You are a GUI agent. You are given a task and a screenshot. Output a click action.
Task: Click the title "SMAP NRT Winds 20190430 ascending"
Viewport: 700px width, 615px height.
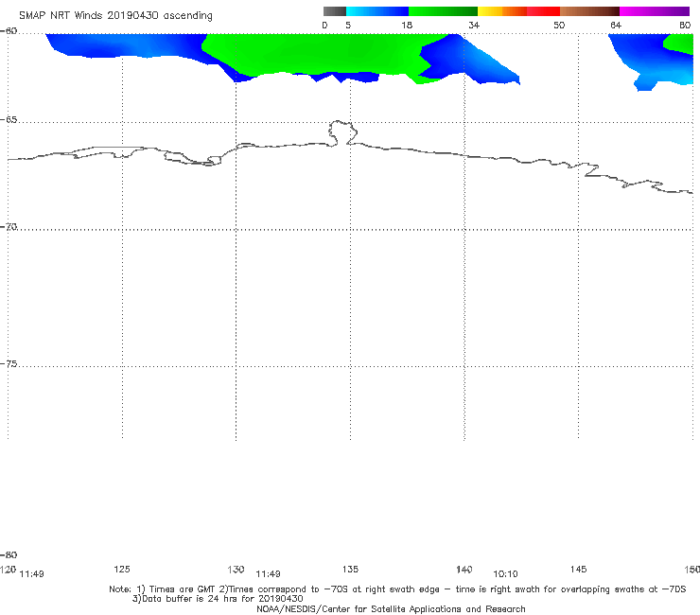tap(115, 15)
